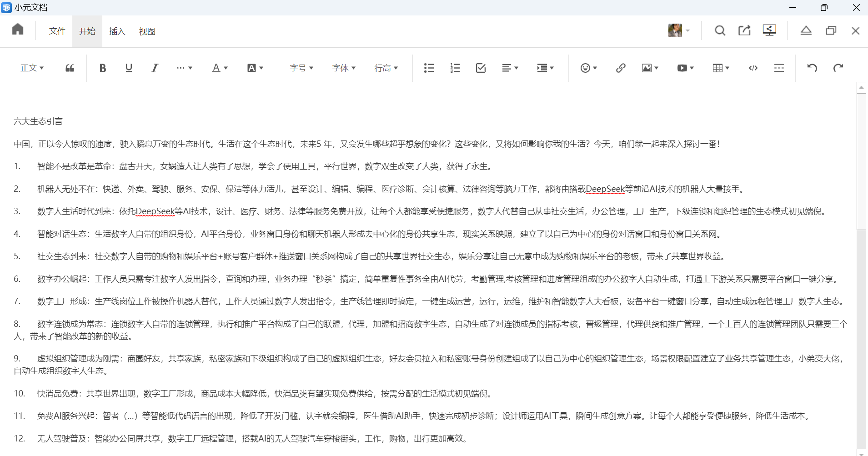Open the 行高 line height dropdown
Screen dimensions: 868x456
tap(386, 68)
